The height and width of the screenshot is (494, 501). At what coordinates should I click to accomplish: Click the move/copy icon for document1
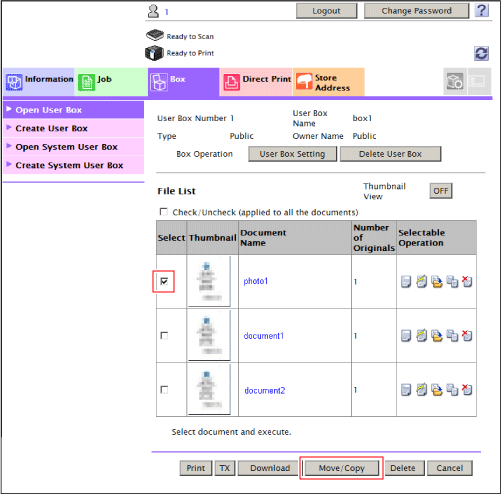point(452,336)
